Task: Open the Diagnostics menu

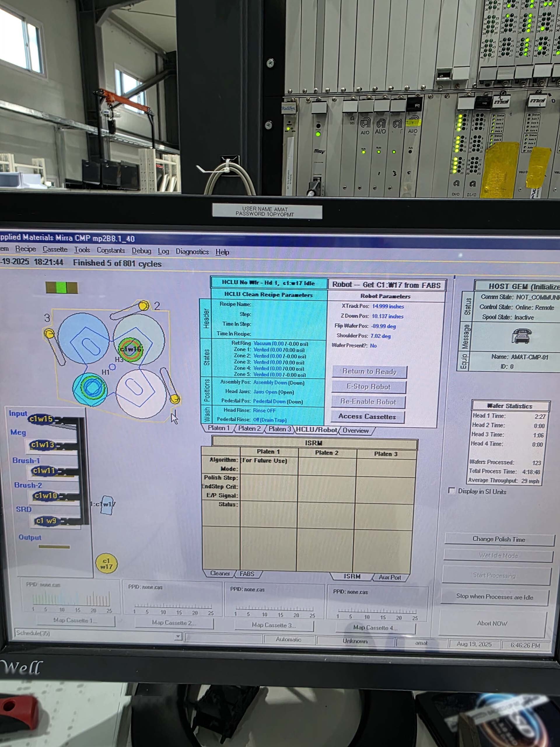Action: (x=193, y=252)
